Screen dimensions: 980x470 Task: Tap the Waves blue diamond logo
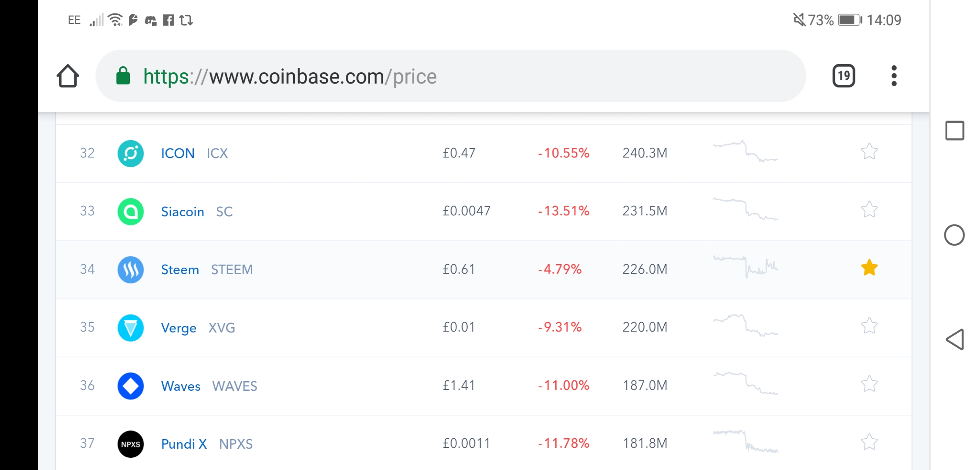pos(131,386)
